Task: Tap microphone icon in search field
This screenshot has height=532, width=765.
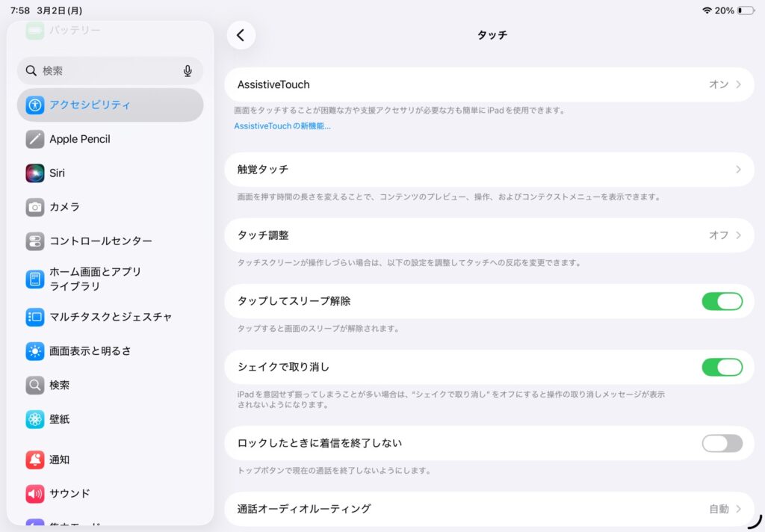Action: click(x=188, y=71)
